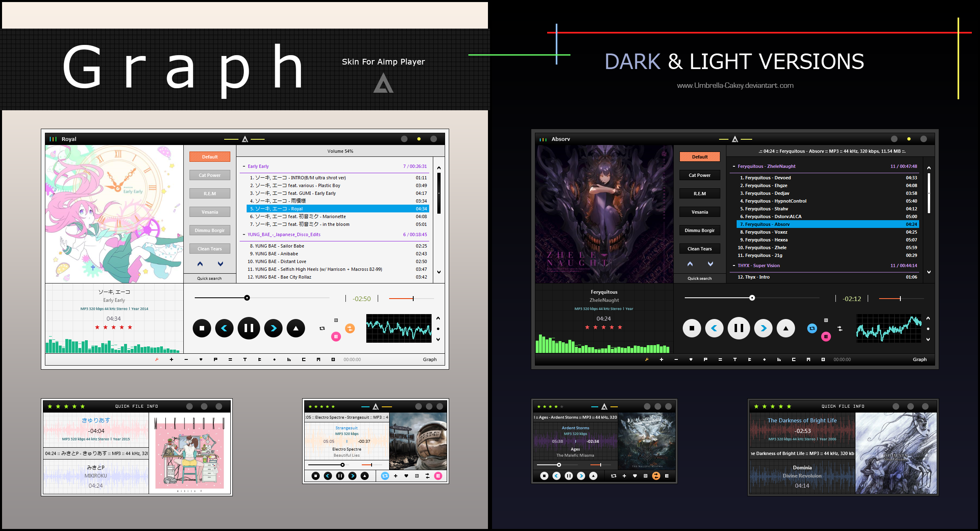Click tab-list down arrow in dark player

pos(710,264)
